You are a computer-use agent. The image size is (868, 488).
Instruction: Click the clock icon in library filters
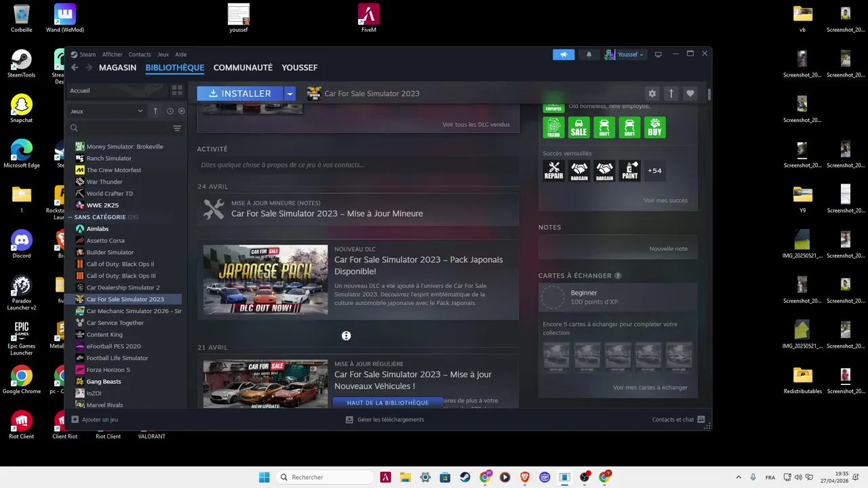(170, 111)
